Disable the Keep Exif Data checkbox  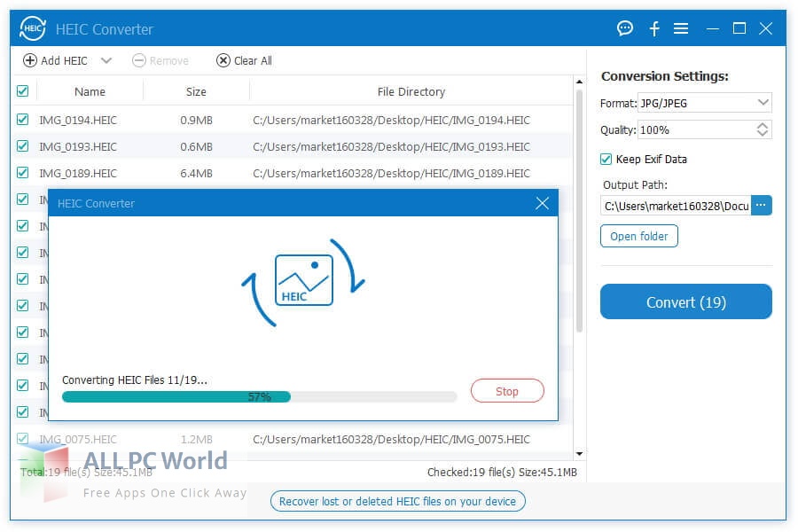[x=606, y=160]
